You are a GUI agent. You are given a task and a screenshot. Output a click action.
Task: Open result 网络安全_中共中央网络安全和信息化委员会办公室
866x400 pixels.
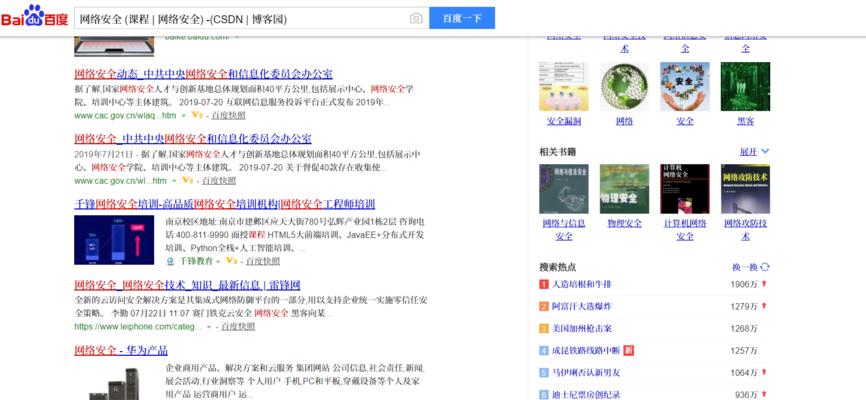coord(193,139)
